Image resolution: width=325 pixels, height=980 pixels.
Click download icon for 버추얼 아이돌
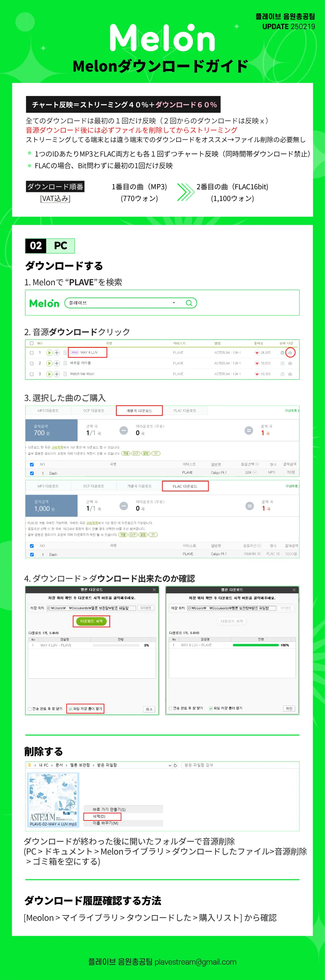[x=290, y=363]
